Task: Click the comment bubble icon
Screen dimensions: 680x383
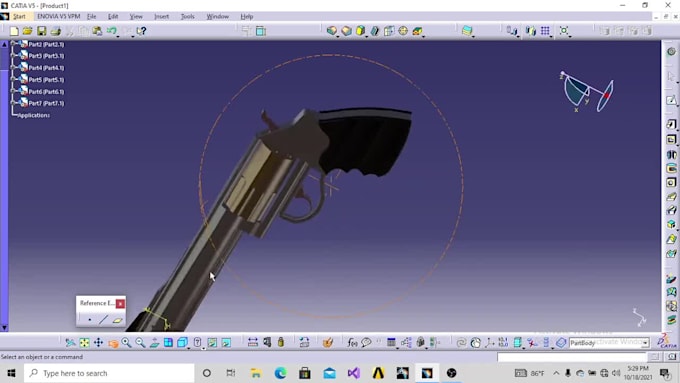Action: tap(366, 343)
